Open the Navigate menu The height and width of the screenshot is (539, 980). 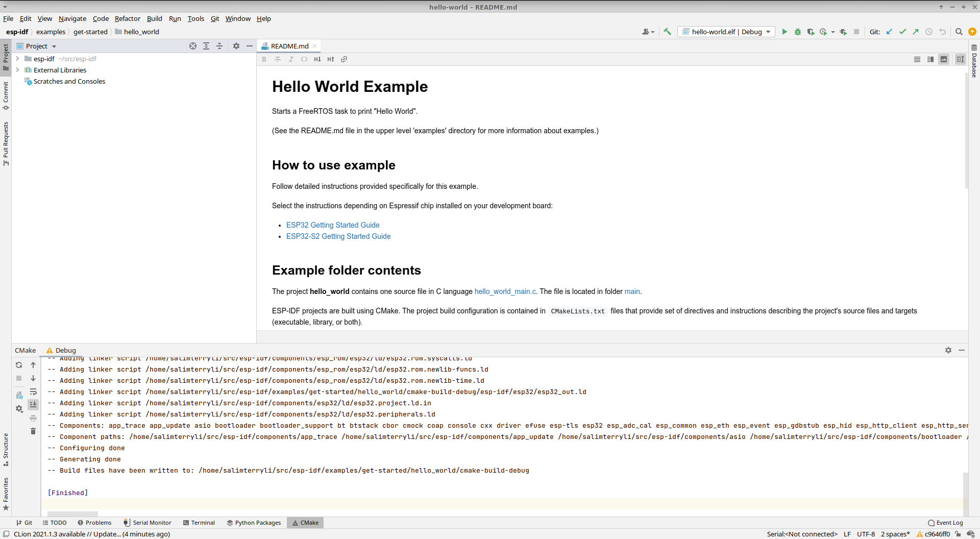coord(72,18)
